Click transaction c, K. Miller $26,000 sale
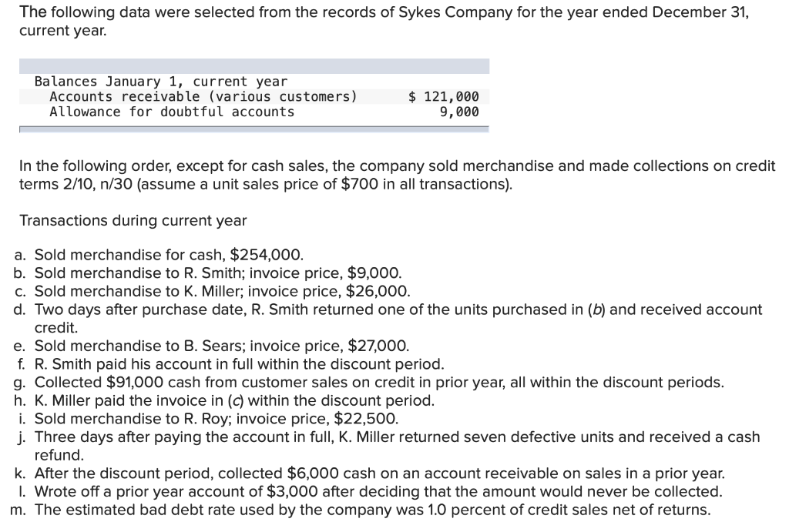This screenshot has height=532, width=789. pyautogui.click(x=222, y=291)
